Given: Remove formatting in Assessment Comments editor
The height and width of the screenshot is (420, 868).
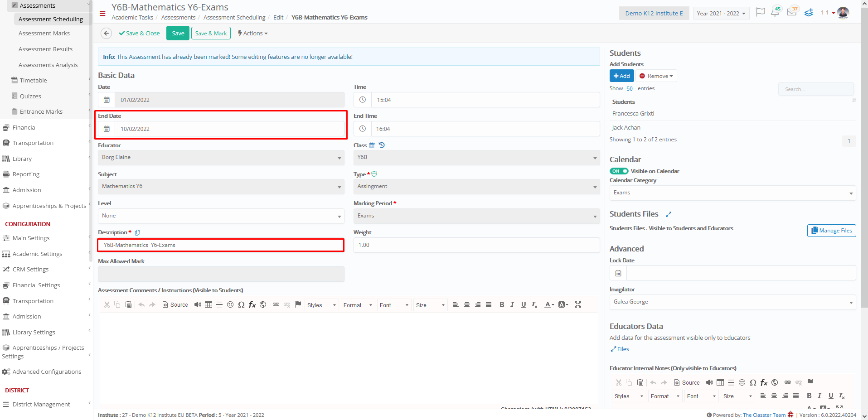Looking at the screenshot, I should coord(534,304).
